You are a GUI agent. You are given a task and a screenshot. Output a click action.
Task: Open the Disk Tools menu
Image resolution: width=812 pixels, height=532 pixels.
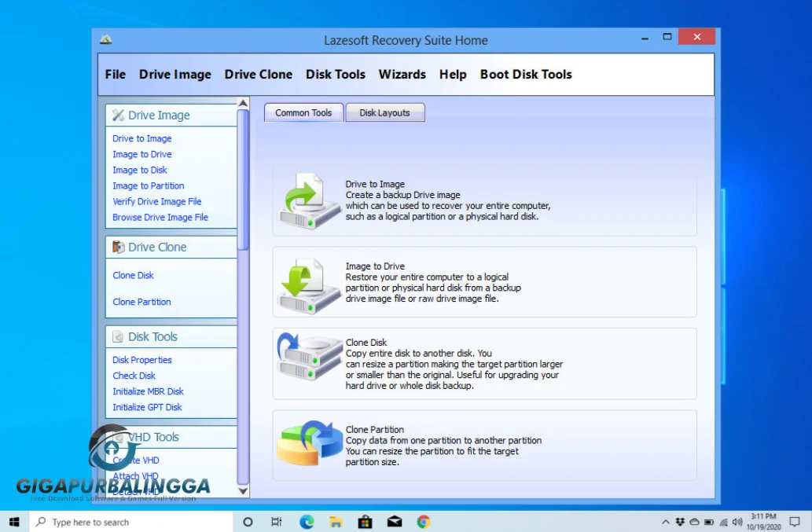point(335,75)
